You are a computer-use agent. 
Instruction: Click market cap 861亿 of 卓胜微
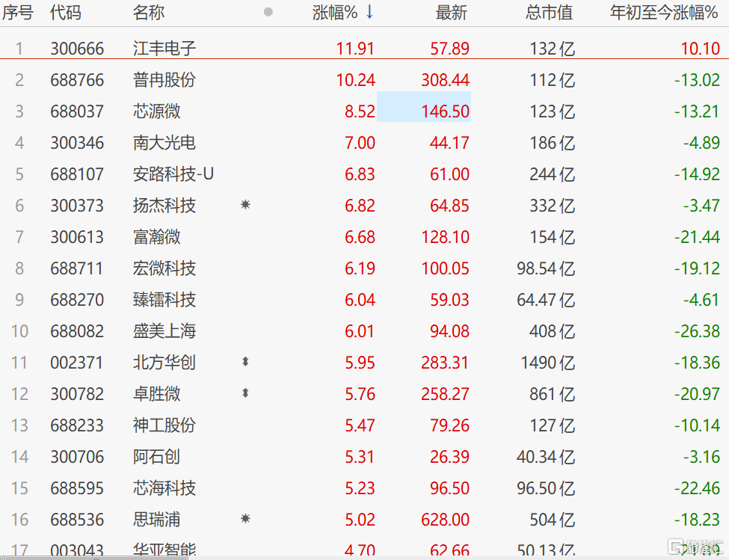click(553, 394)
